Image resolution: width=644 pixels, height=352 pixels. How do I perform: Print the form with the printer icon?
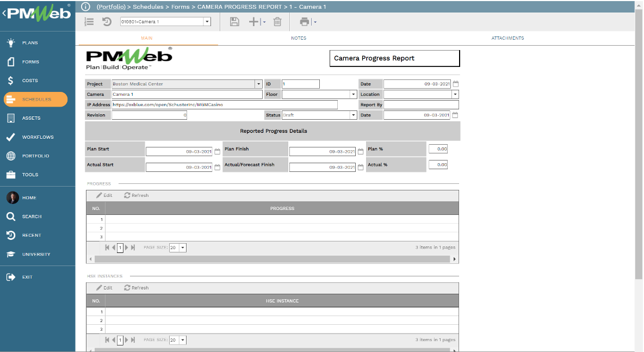tap(305, 22)
